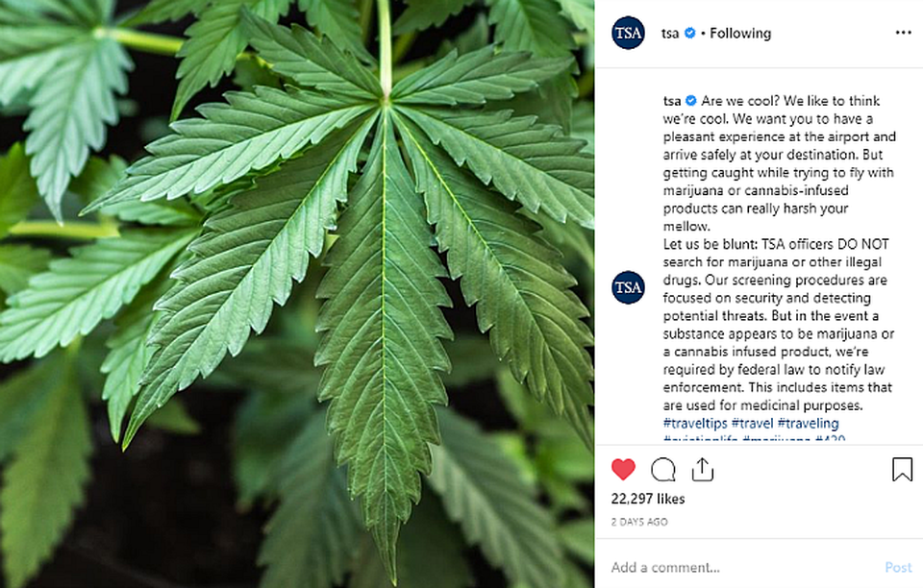The image size is (923, 588).
Task: Click the Post comment button
Action: [x=898, y=568]
